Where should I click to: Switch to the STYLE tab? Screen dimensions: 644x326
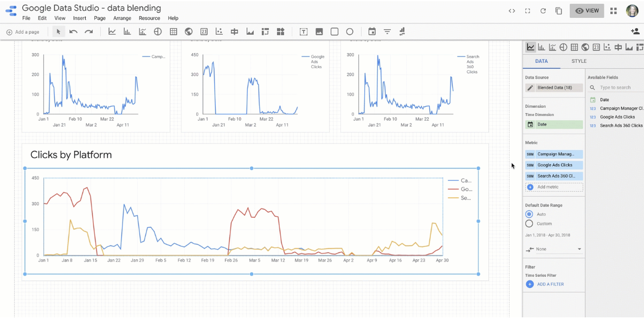click(x=579, y=61)
